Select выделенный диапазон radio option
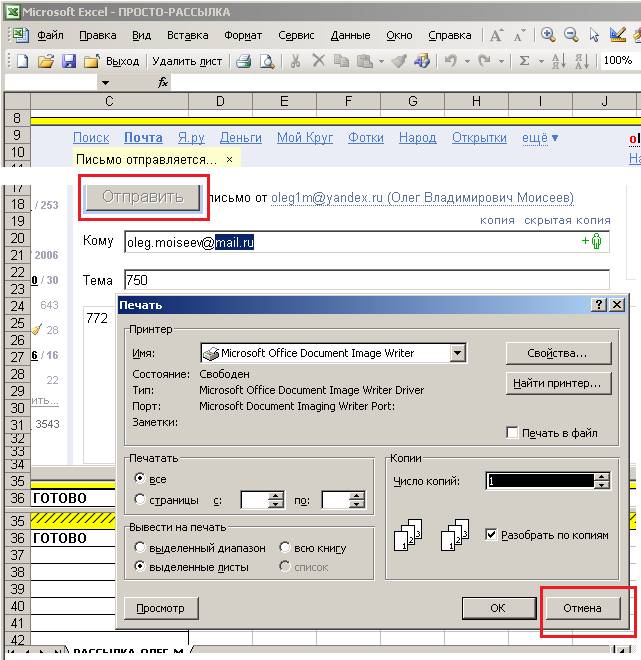Viewport: 641px width, 660px height. (139, 547)
